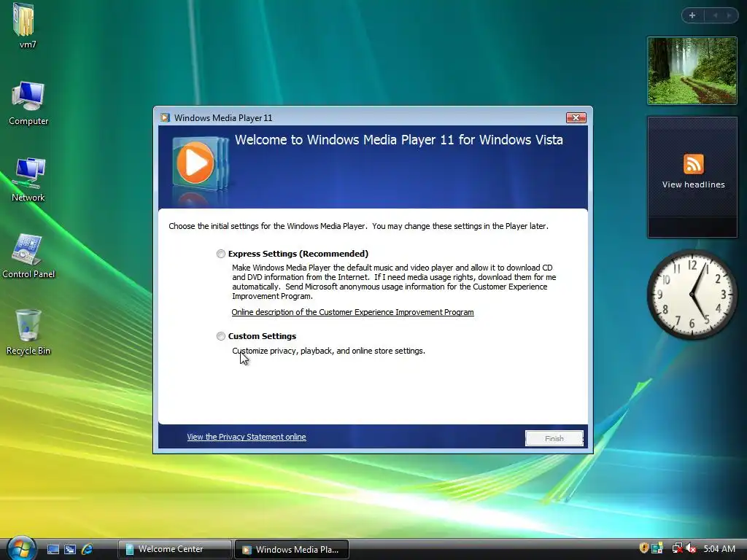Click the Windows Media Player title bar icon
Image resolution: width=747 pixels, height=560 pixels.
[x=166, y=117]
